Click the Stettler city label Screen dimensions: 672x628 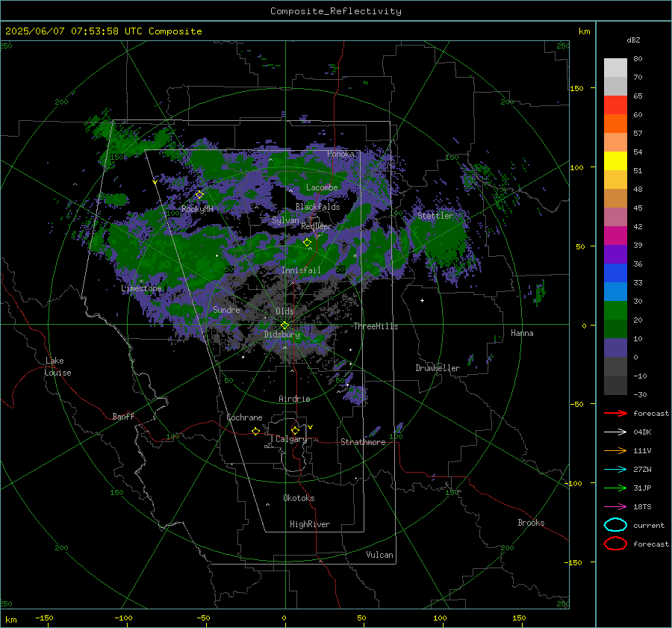(x=435, y=216)
